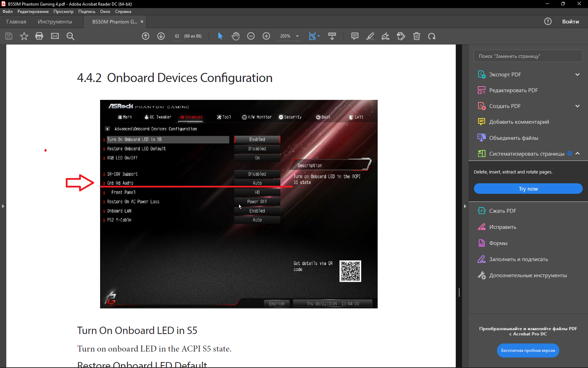Viewport: 588px width, 368px height.
Task: Click the Save file icon
Action: pos(9,36)
